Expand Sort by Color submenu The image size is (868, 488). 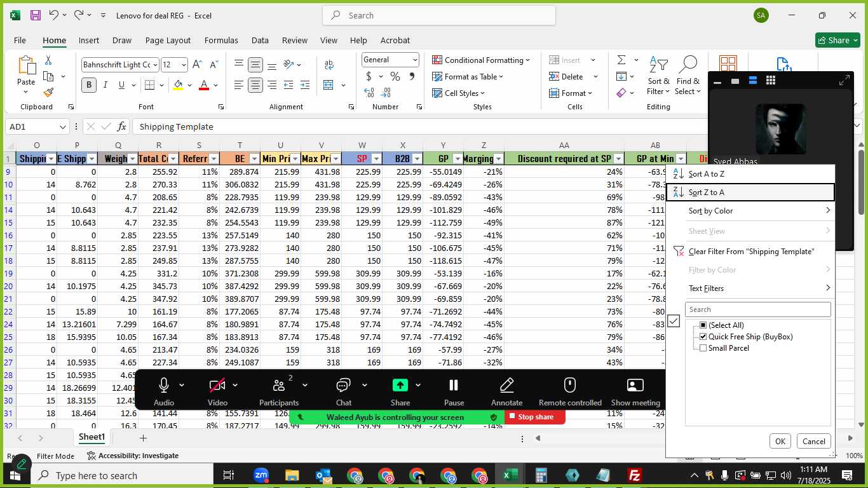[x=750, y=210]
